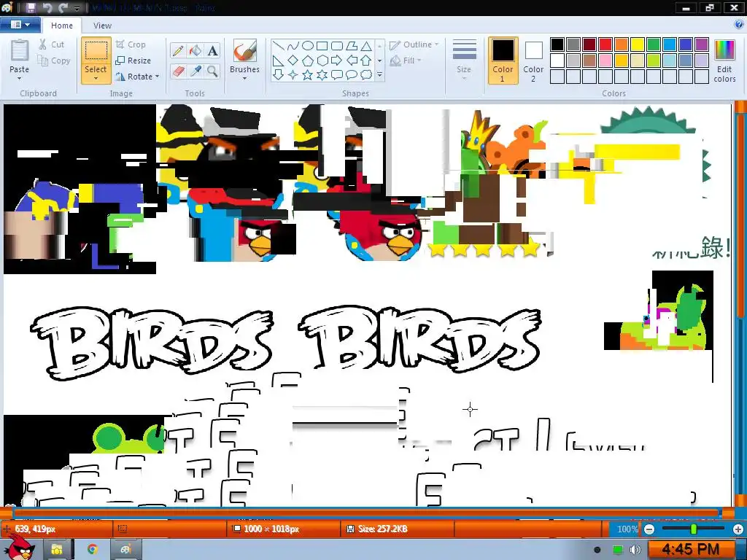Click the Copy button
The height and width of the screenshot is (560, 747).
click(x=54, y=61)
